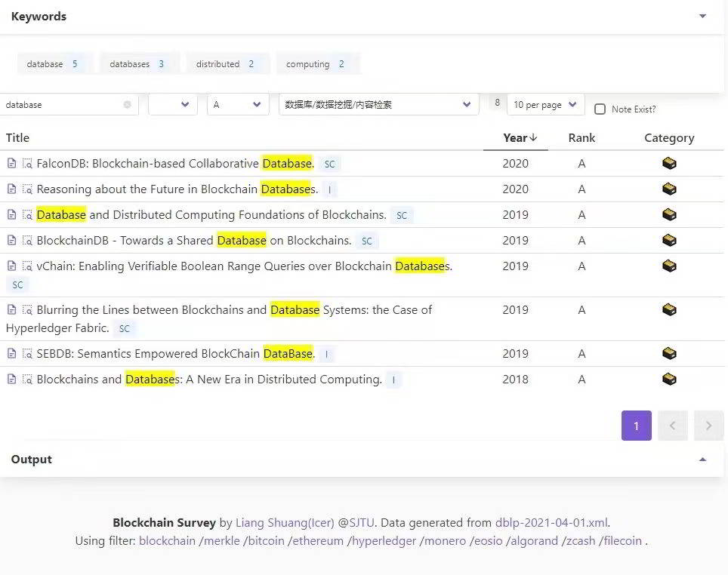The image size is (728, 575).
Task: Click the document icon for SEBDB paper
Action: coord(11,354)
